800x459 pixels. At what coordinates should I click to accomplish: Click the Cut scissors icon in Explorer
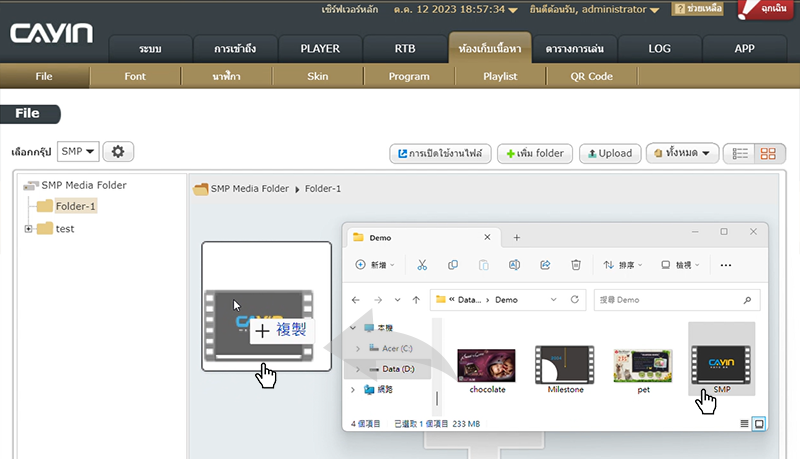point(422,265)
